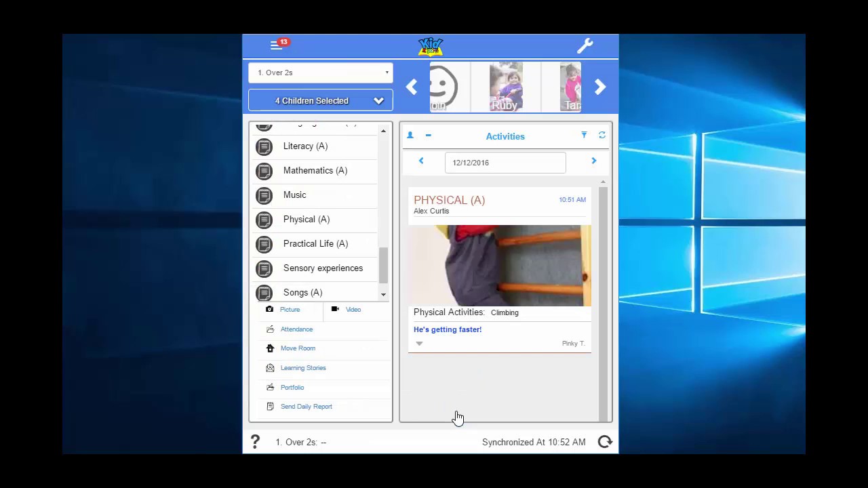The width and height of the screenshot is (868, 488).
Task: Choose the Sensory experiences activity
Action: pyautogui.click(x=323, y=268)
